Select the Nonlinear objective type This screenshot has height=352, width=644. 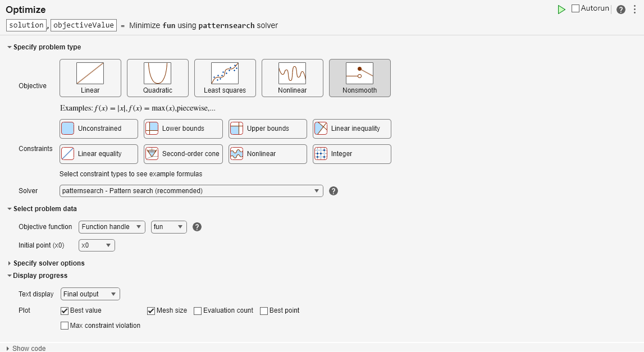click(292, 77)
